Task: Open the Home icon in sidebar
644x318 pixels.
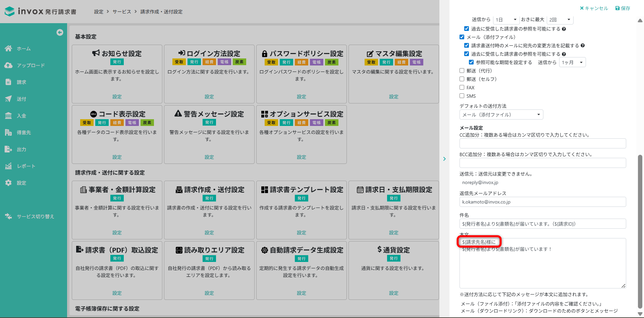Action: pyautogui.click(x=8, y=49)
